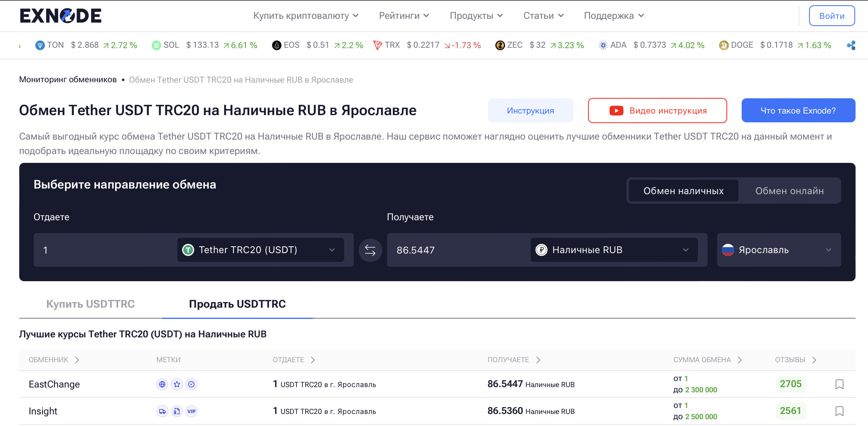868x426 pixels.
Task: Click EastChange's verified checkmark badge
Action: tap(192, 384)
